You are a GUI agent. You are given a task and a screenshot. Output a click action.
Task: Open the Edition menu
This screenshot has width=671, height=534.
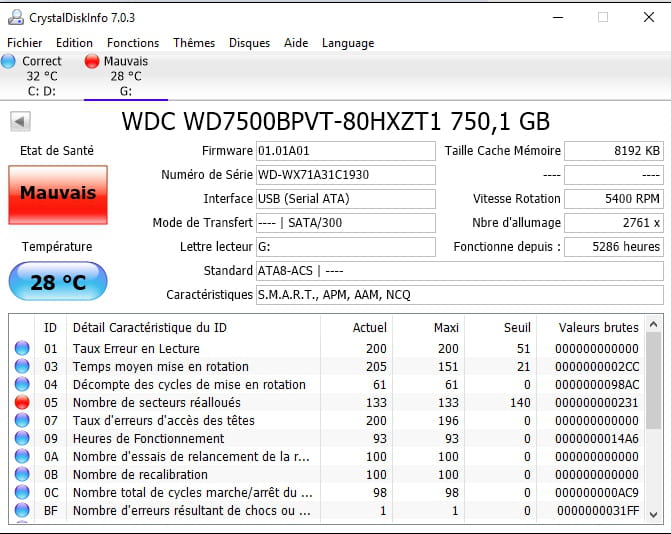(74, 43)
